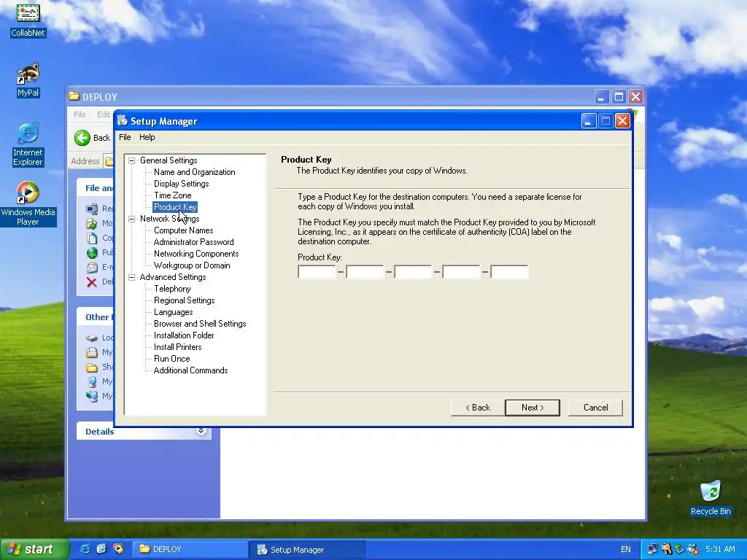Open the Help menu in Setup Manager

147,137
